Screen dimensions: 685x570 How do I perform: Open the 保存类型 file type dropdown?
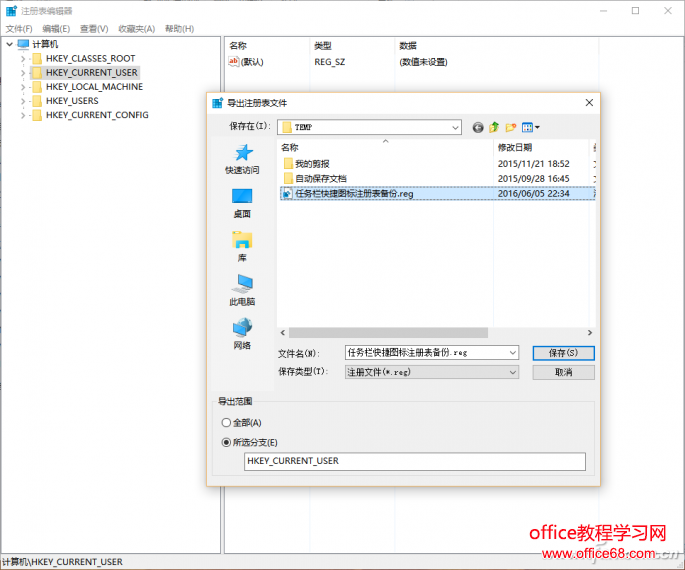pos(432,372)
